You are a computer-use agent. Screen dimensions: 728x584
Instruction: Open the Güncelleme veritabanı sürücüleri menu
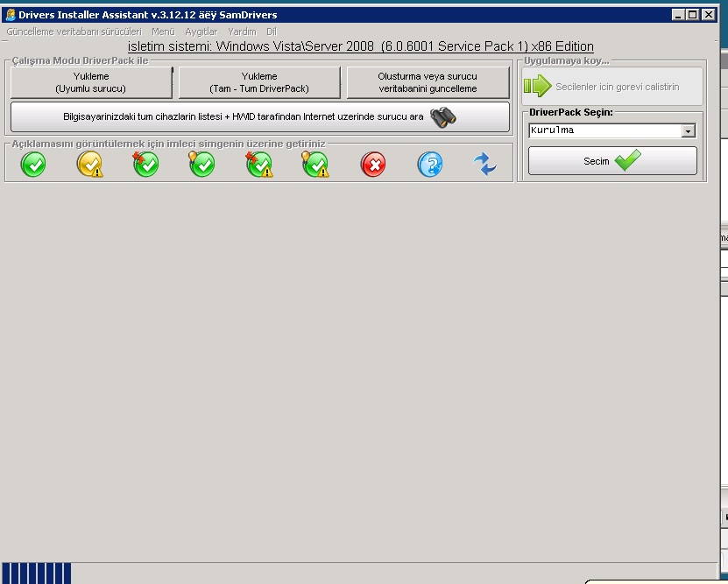tap(74, 32)
